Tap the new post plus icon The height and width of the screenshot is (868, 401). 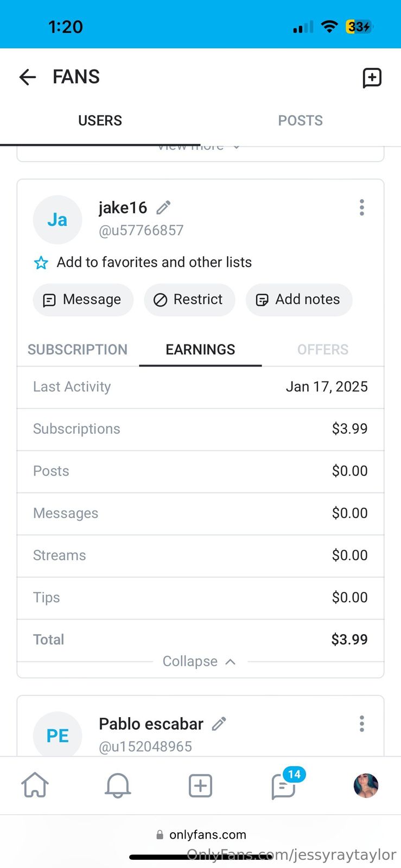(200, 785)
